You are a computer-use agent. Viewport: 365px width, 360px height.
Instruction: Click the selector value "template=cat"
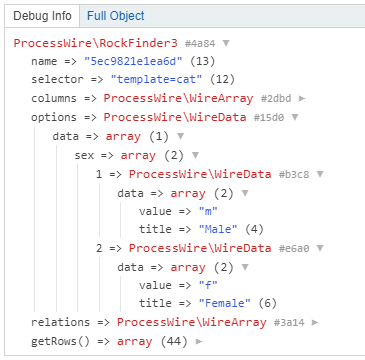pos(157,80)
